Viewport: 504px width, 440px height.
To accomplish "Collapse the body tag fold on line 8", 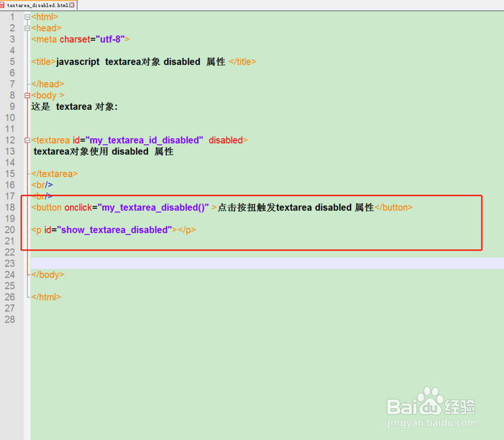I will click(x=27, y=95).
